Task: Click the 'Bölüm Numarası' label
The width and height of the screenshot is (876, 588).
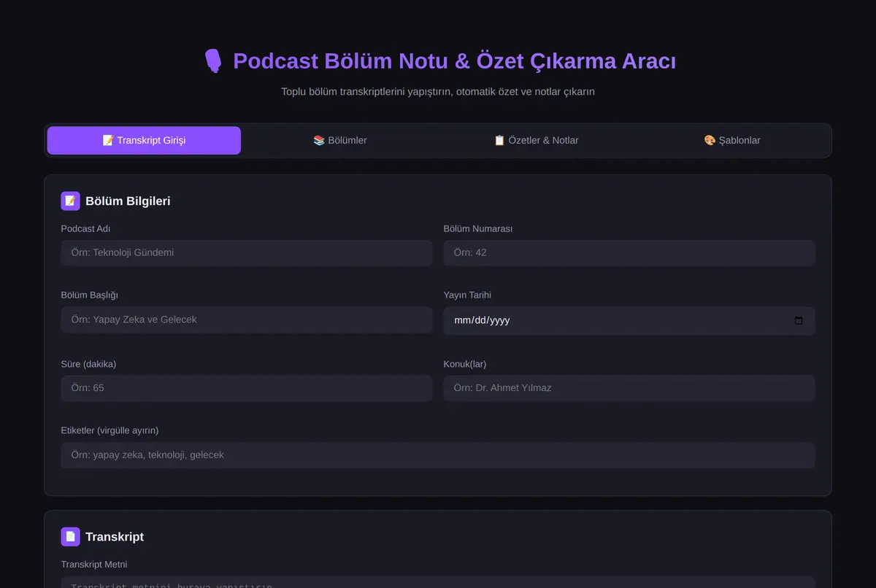Action: [477, 228]
